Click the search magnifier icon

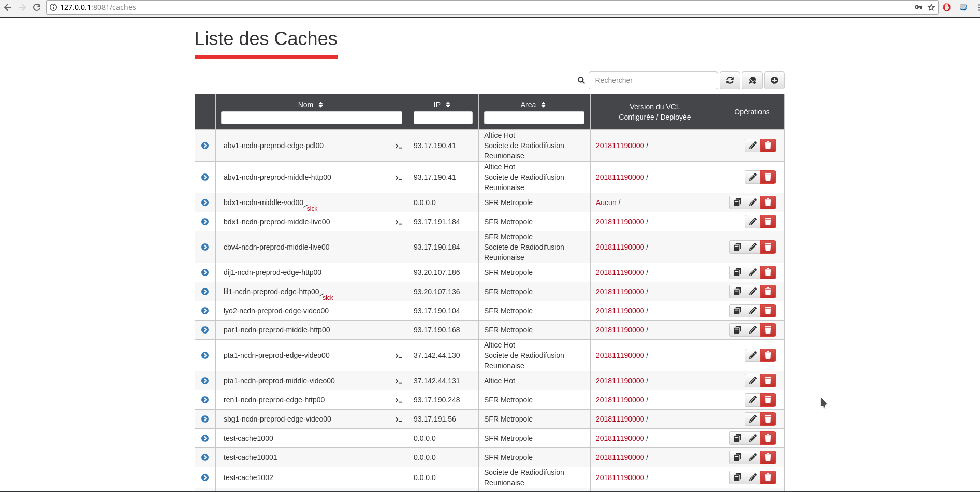click(581, 80)
